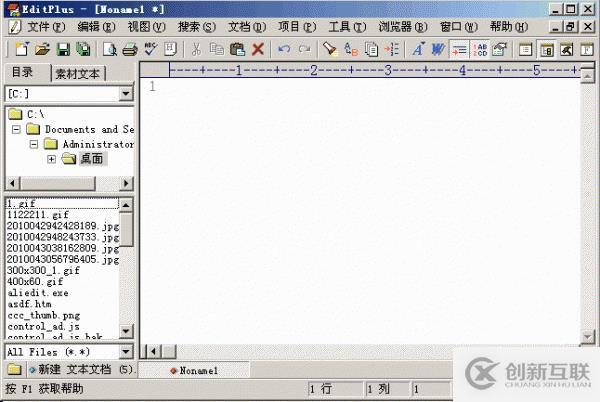
Task: Run the ABC spell check icon
Action: pyautogui.click(x=150, y=49)
